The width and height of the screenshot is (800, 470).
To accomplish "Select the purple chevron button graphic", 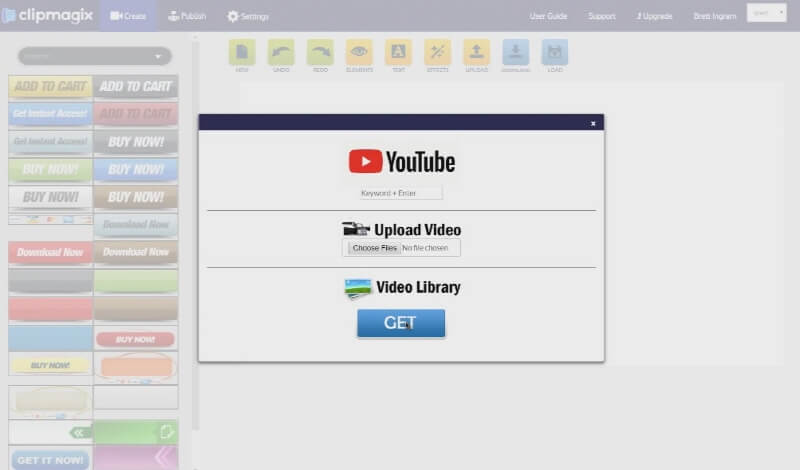I will point(136,457).
